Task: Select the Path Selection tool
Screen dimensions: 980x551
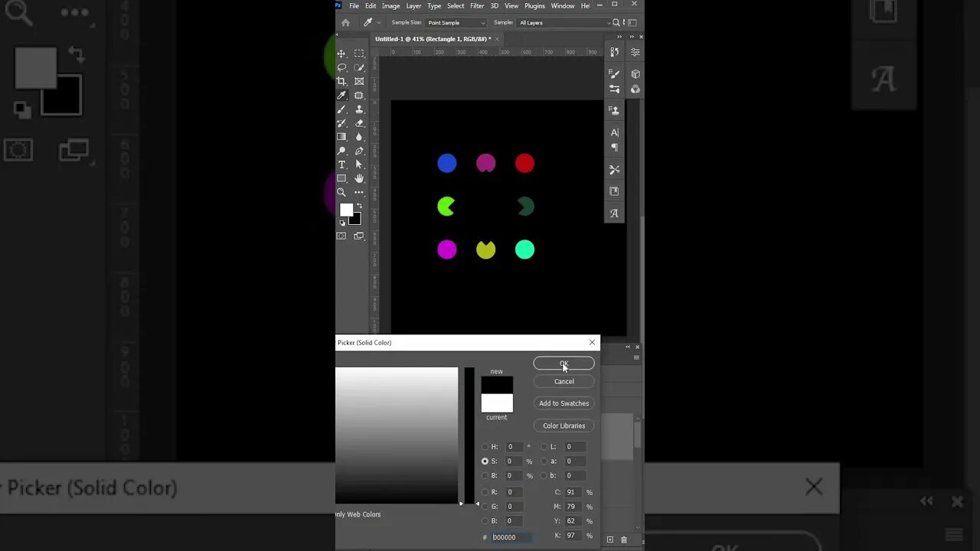Action: 359,165
